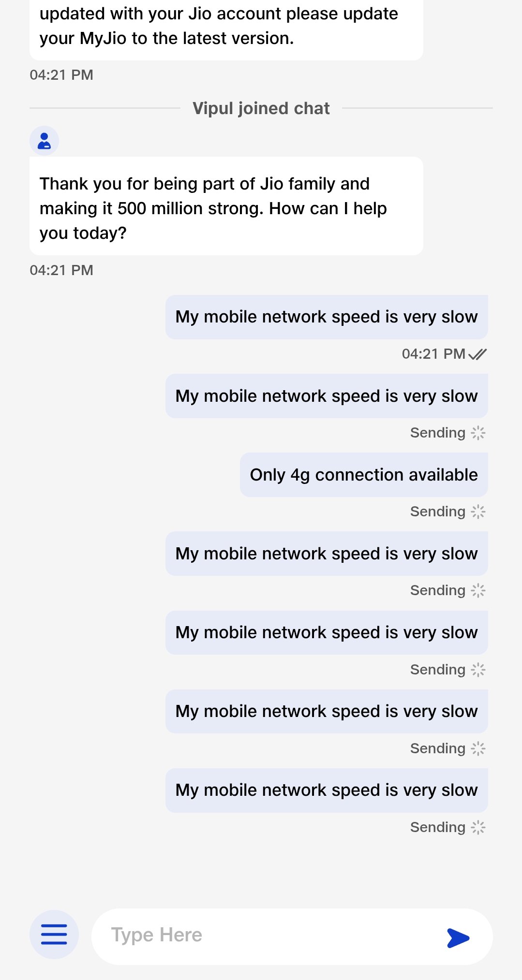Tap the spinner under the 4g connection message
Screen dimensions: 522x980
pyautogui.click(x=478, y=512)
